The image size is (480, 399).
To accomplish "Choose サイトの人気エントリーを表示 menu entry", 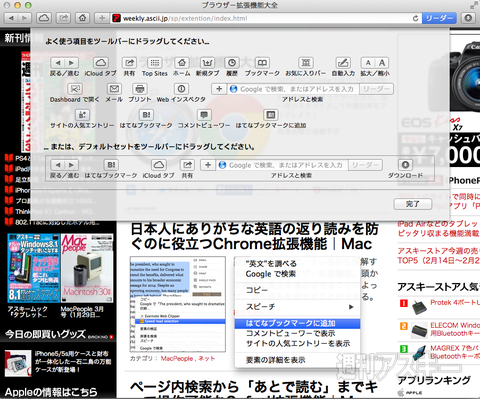I will (297, 343).
